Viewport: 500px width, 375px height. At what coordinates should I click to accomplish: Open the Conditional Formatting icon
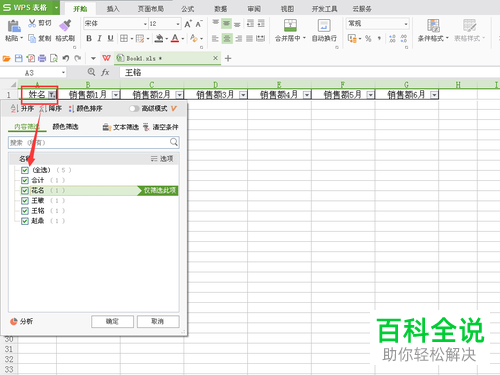(x=433, y=26)
